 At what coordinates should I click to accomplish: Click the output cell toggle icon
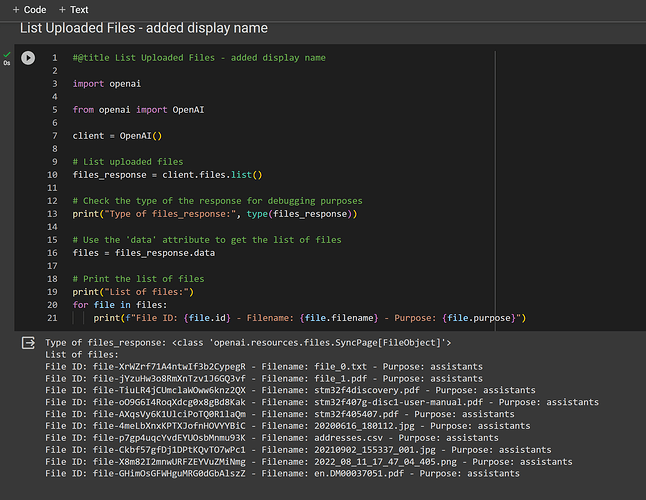coord(28,343)
